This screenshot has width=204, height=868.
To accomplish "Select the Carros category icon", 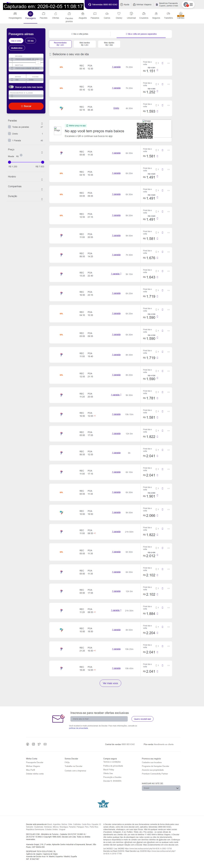I will click(107, 14).
